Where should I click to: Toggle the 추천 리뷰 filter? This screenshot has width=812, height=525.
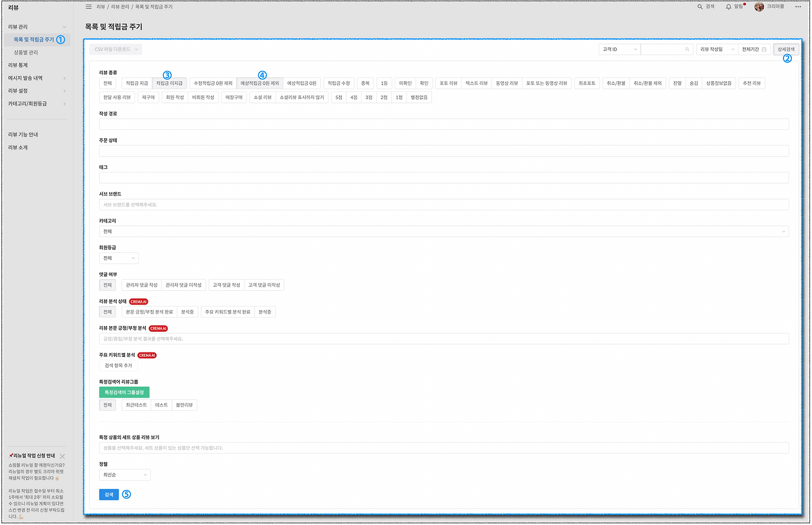tap(752, 83)
